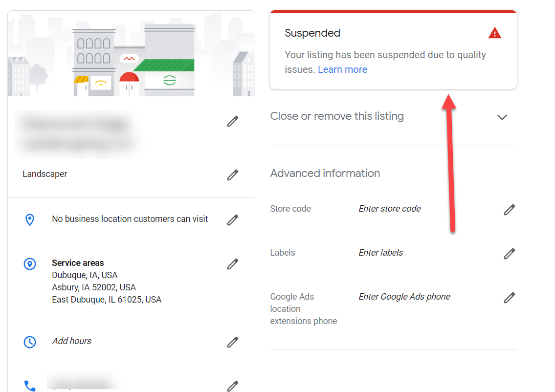Edit the blurred phone number

click(233, 386)
